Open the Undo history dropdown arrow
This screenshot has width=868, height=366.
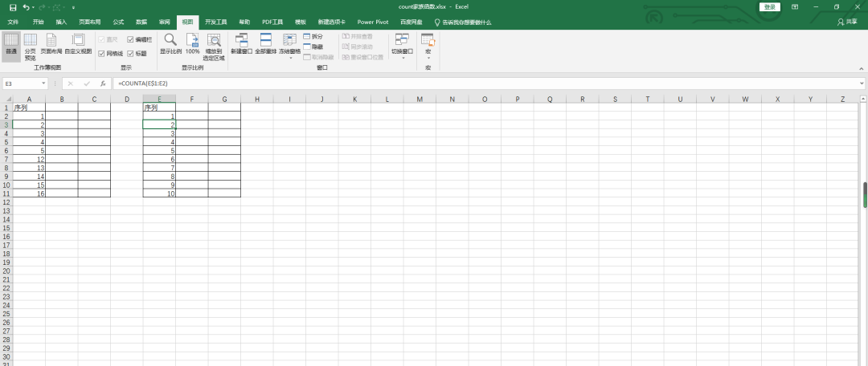pyautogui.click(x=33, y=7)
